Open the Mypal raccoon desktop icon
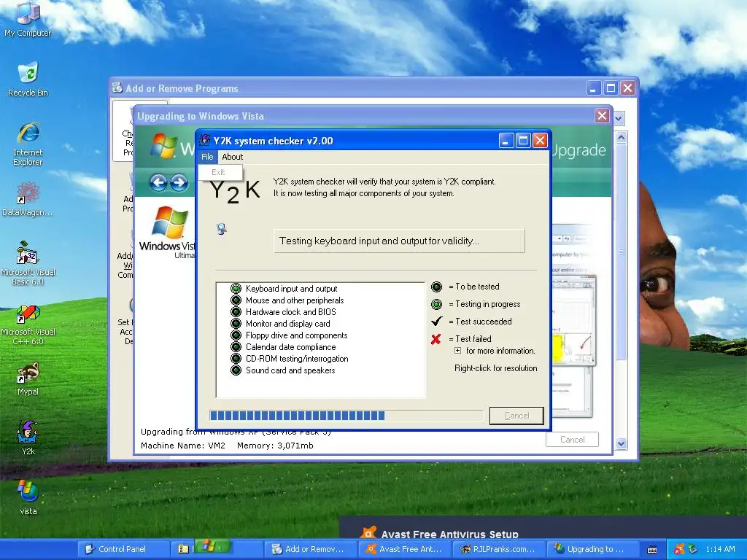The width and height of the screenshot is (747, 560). coord(28,379)
